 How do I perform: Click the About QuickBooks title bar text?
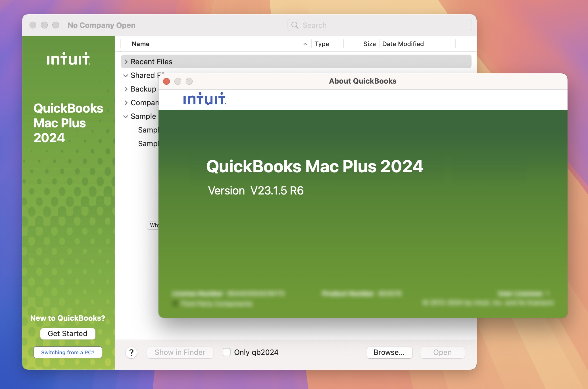pyautogui.click(x=363, y=81)
